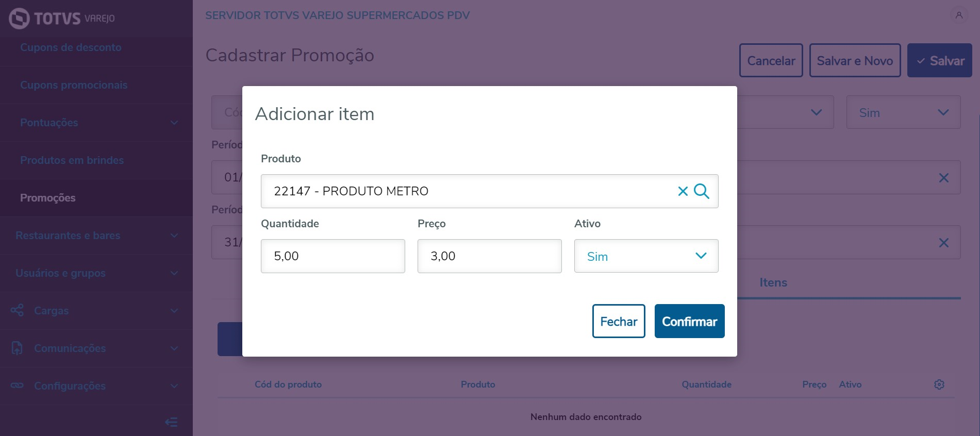
Task: Select Produtos em brindes menu item
Action: coord(72,160)
